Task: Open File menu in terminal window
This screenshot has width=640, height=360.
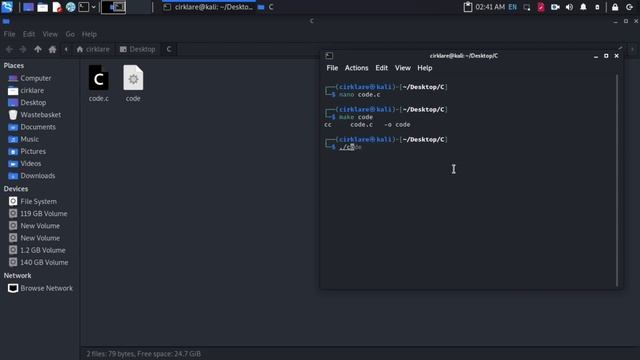Action: point(332,68)
